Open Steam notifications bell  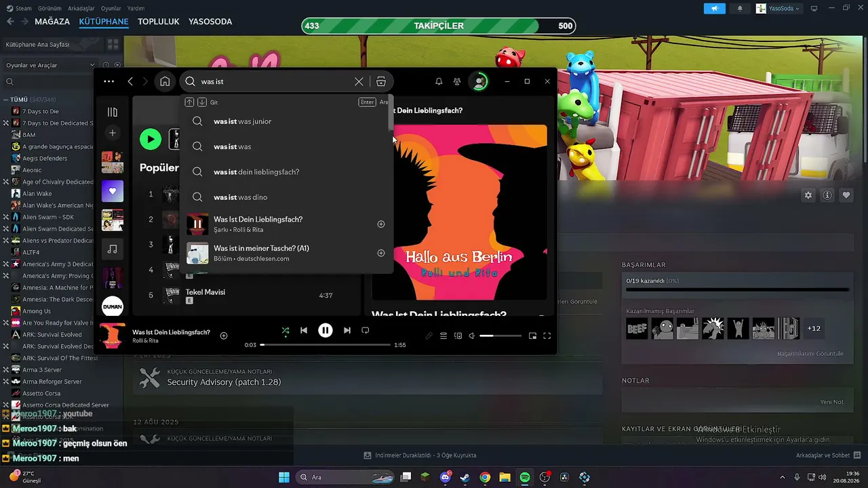740,8
